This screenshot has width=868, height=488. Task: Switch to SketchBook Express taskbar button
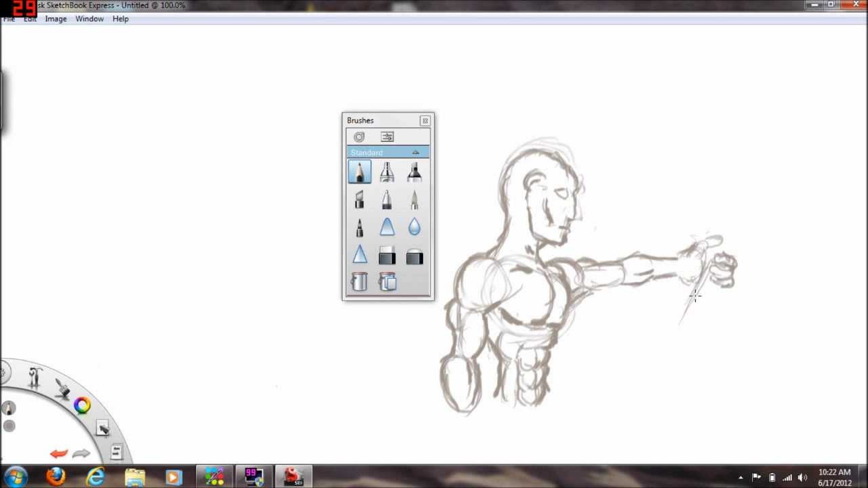click(x=293, y=477)
